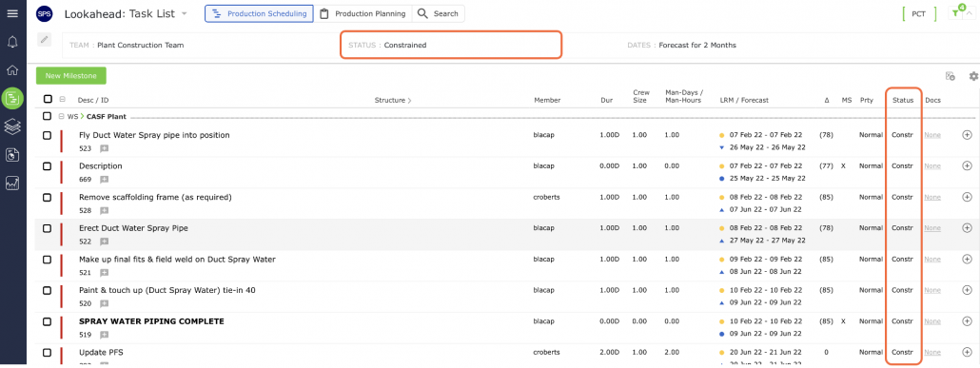Open None docs link for Description row
The width and height of the screenshot is (980, 368).
click(x=931, y=166)
